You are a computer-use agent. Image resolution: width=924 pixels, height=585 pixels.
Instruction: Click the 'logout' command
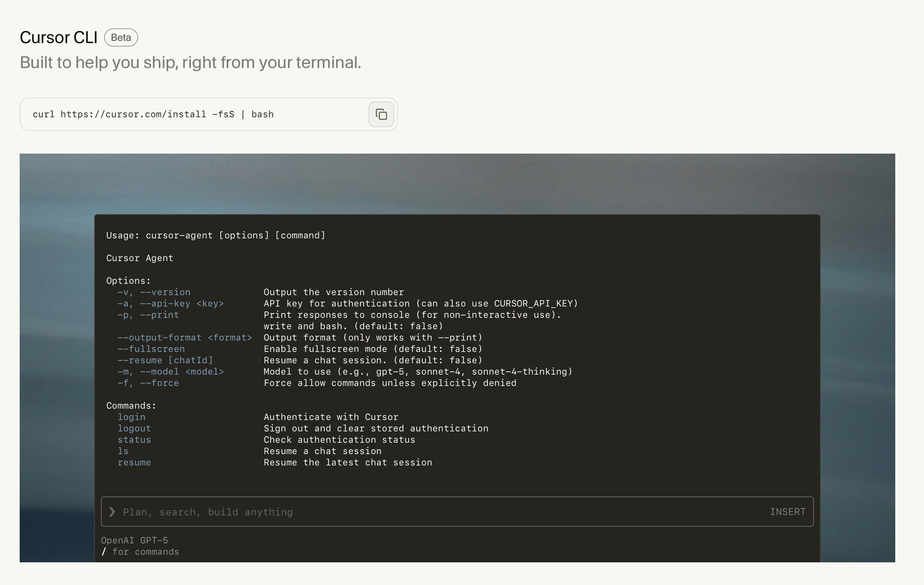[x=134, y=428]
